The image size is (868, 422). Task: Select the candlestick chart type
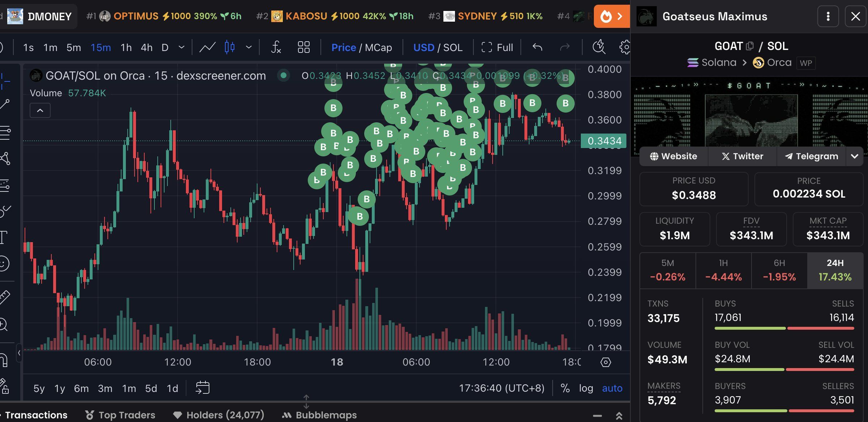coord(230,47)
